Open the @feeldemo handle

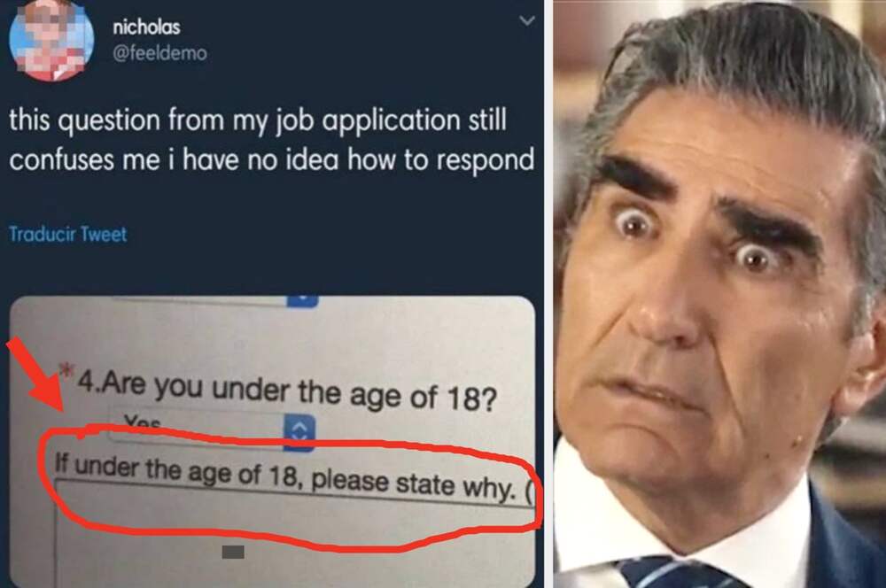point(159,53)
